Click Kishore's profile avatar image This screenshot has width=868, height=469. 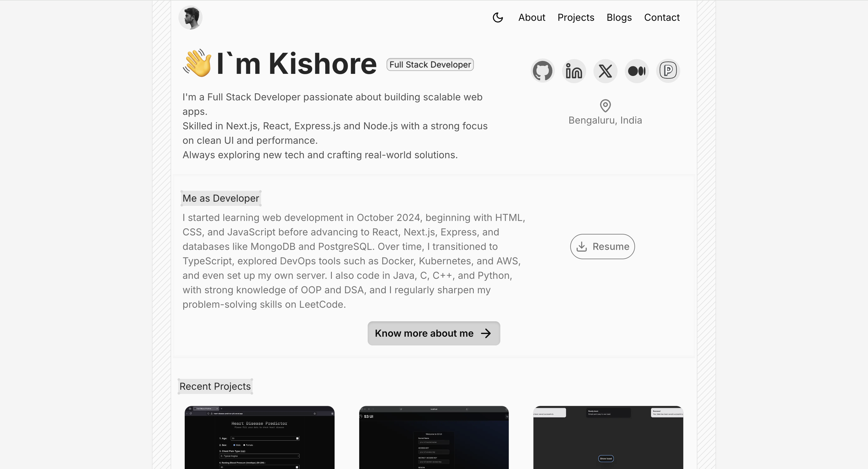pos(190,17)
